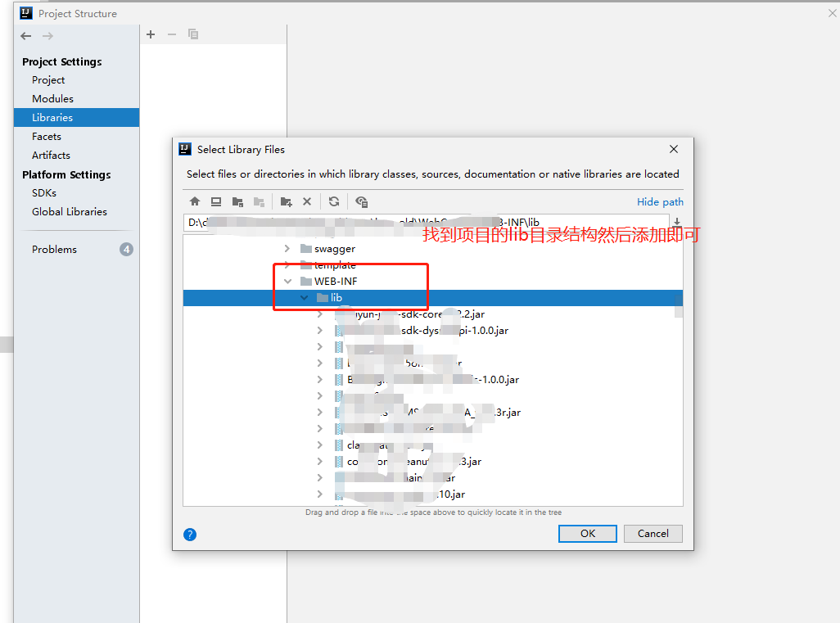
Task: Expand the template folder
Action: pyautogui.click(x=287, y=264)
